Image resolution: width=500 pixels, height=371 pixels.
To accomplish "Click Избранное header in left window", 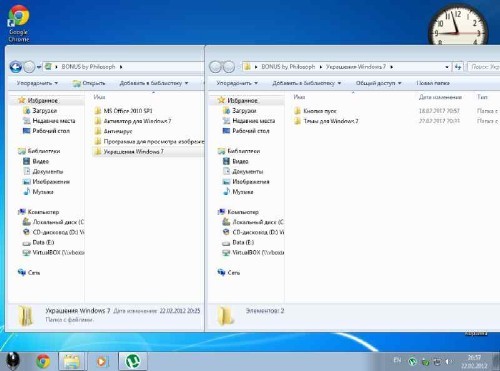I will pyautogui.click(x=38, y=100).
